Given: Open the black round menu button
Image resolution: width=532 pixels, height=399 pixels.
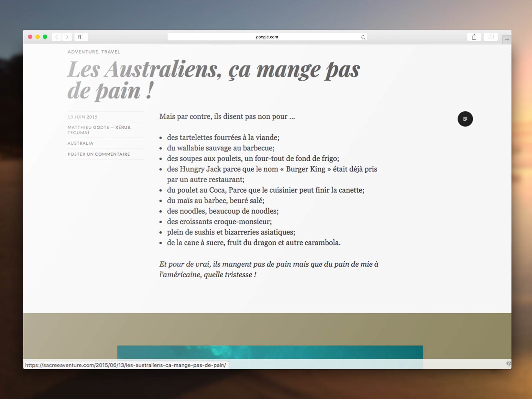Looking at the screenshot, I should pyautogui.click(x=465, y=119).
